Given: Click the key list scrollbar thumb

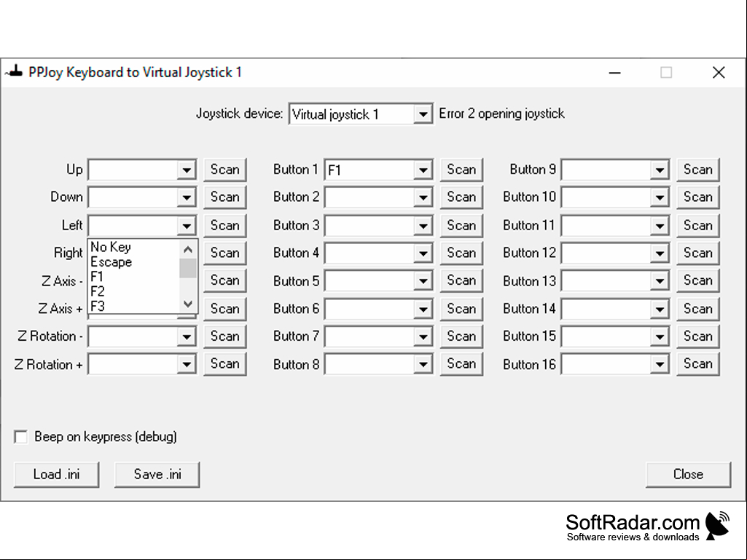Looking at the screenshot, I should point(188,267).
